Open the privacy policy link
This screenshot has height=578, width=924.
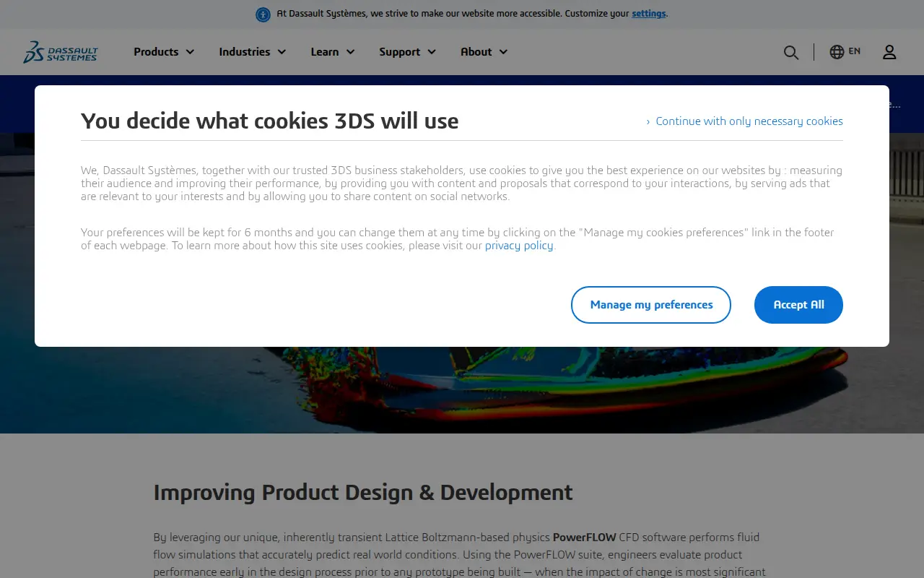coord(519,246)
